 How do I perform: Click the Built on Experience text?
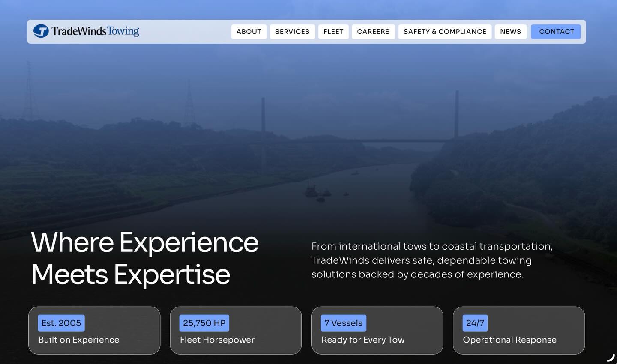coord(79,340)
